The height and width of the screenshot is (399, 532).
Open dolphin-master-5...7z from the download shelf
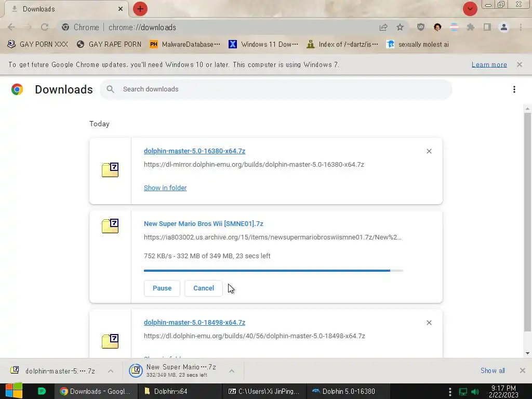[52, 371]
